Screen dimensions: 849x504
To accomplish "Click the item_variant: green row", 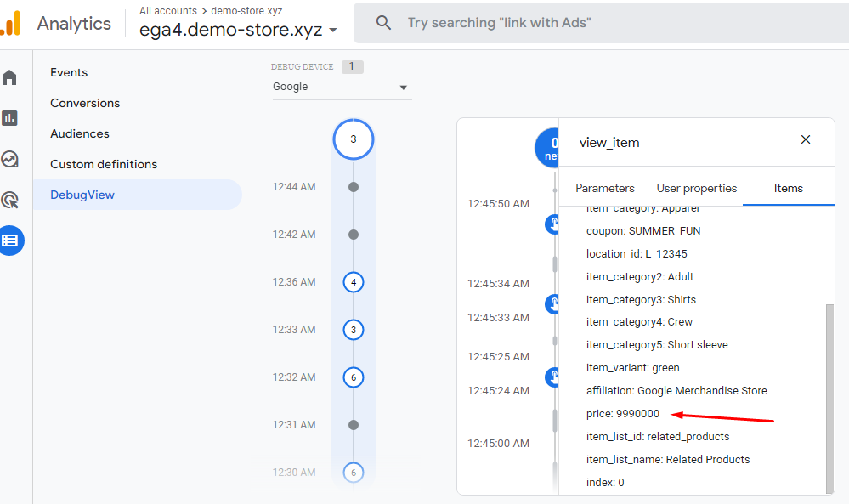I will pyautogui.click(x=632, y=368).
